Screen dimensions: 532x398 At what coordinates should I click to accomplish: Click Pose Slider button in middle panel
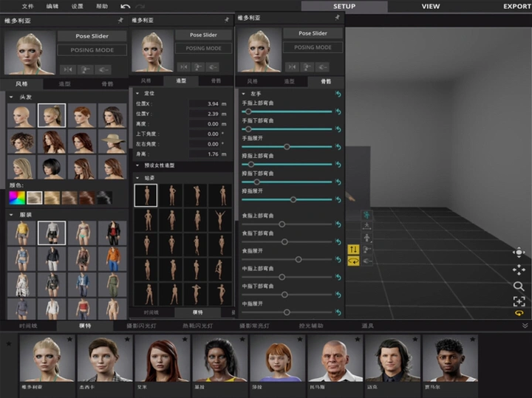[x=203, y=35]
